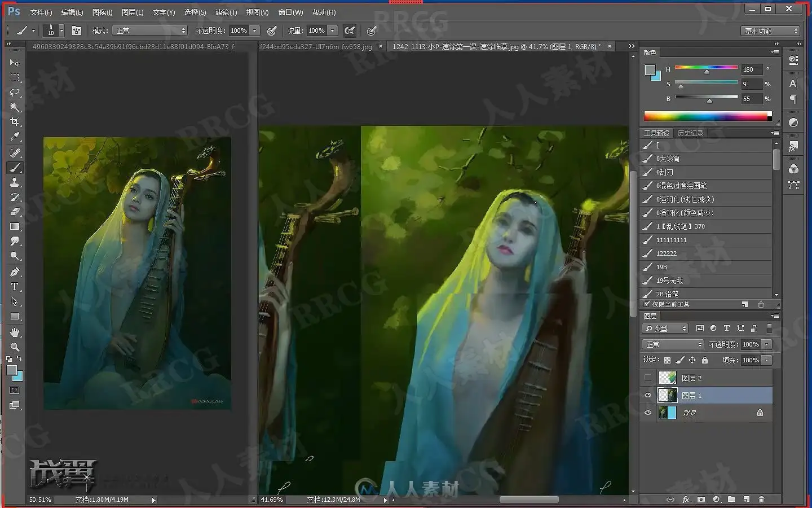Toggle lock transparent pixels

667,360
